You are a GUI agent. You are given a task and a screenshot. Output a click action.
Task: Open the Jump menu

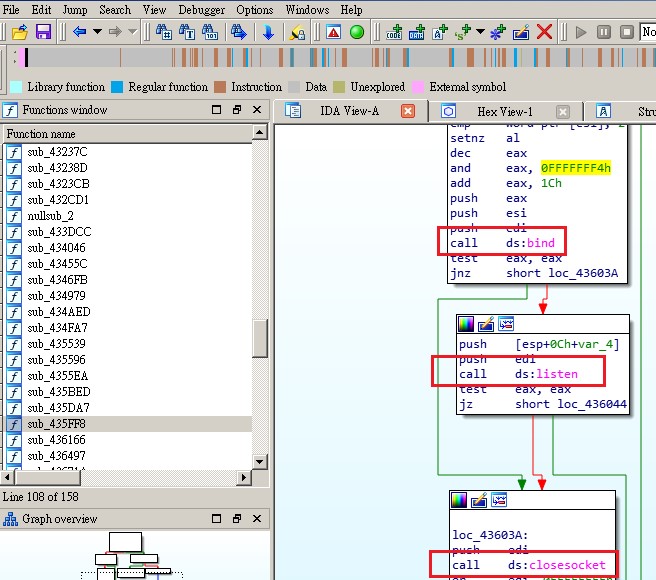pos(75,10)
